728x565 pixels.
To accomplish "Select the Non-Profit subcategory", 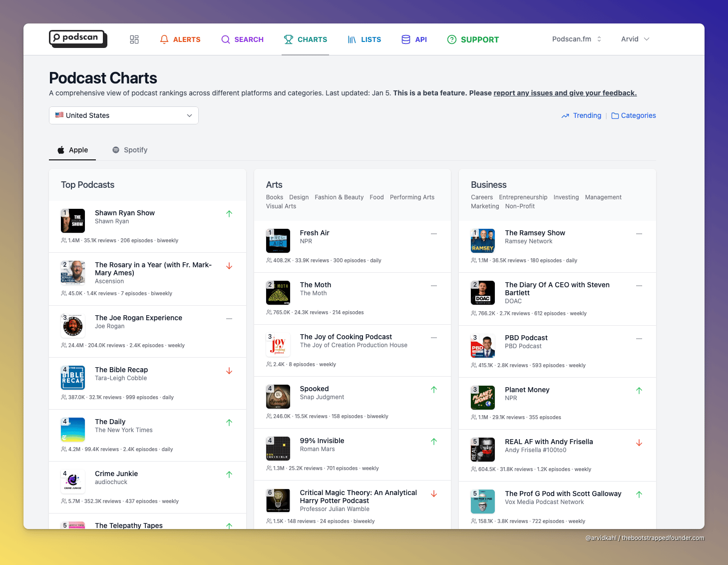I will [520, 206].
